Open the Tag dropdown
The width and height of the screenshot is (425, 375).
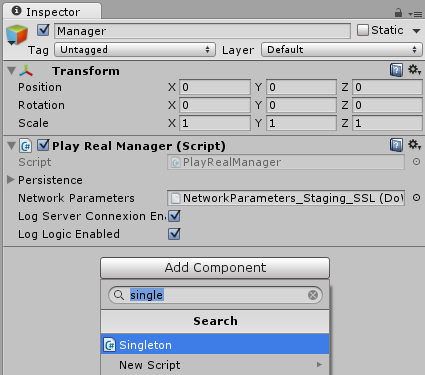[135, 50]
